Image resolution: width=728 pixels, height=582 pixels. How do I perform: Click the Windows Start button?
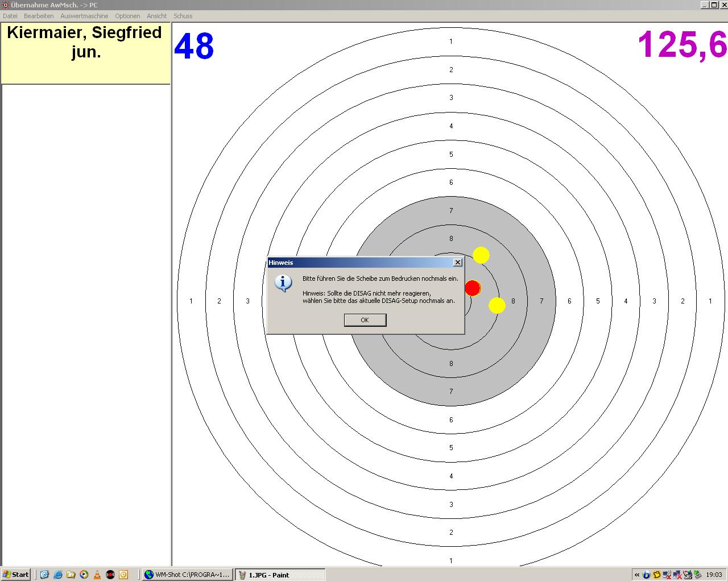pyautogui.click(x=16, y=575)
